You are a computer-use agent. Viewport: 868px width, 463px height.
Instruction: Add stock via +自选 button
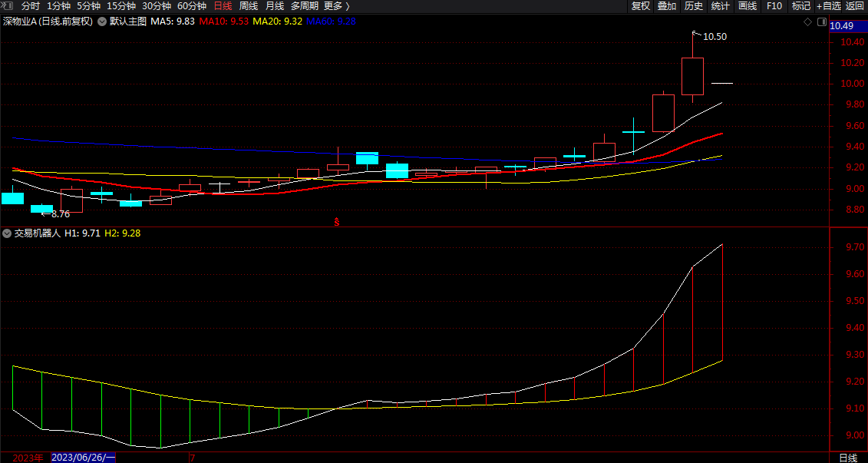[829, 6]
